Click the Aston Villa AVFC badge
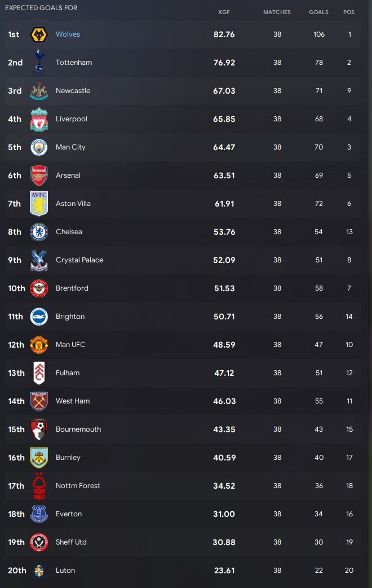Screen dimensions: 372x588 [x=39, y=204]
